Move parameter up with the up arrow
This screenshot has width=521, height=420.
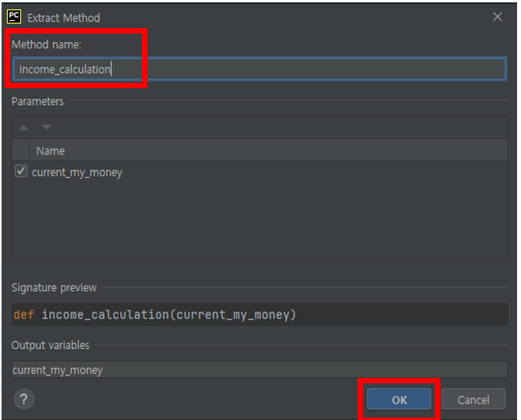click(23, 127)
